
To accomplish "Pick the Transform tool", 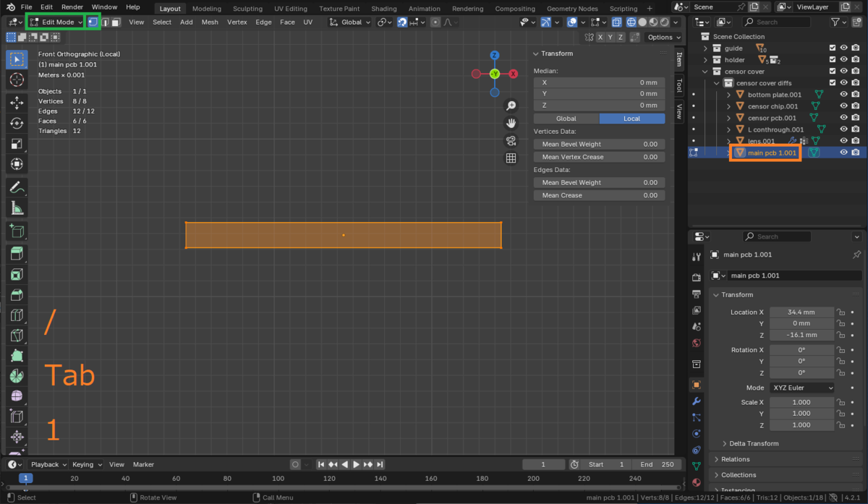I will 16,164.
